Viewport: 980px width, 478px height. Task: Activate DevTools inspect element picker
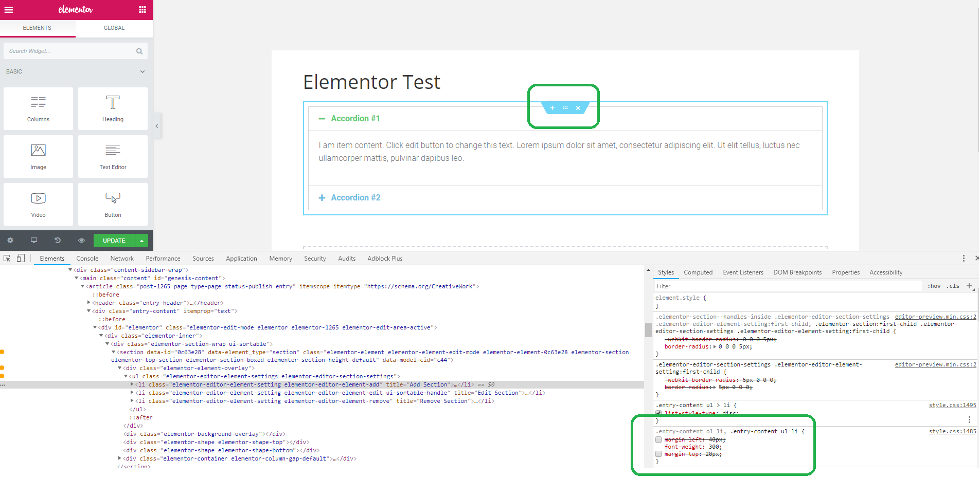tap(7, 258)
